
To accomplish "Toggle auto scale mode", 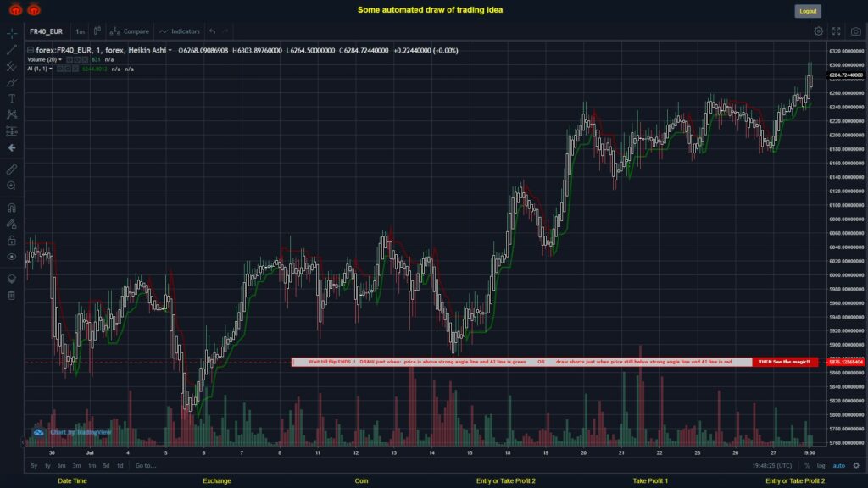I will click(839, 466).
